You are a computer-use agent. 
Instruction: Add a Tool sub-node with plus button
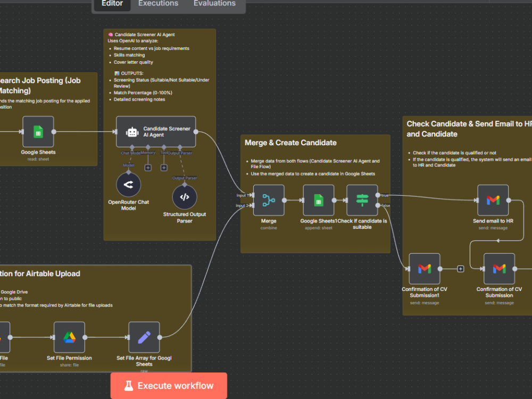coord(164,168)
